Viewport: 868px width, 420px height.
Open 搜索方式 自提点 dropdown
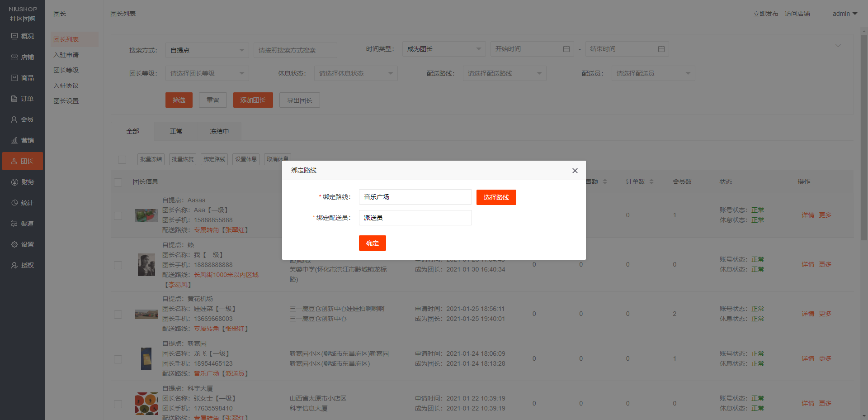[x=207, y=50]
